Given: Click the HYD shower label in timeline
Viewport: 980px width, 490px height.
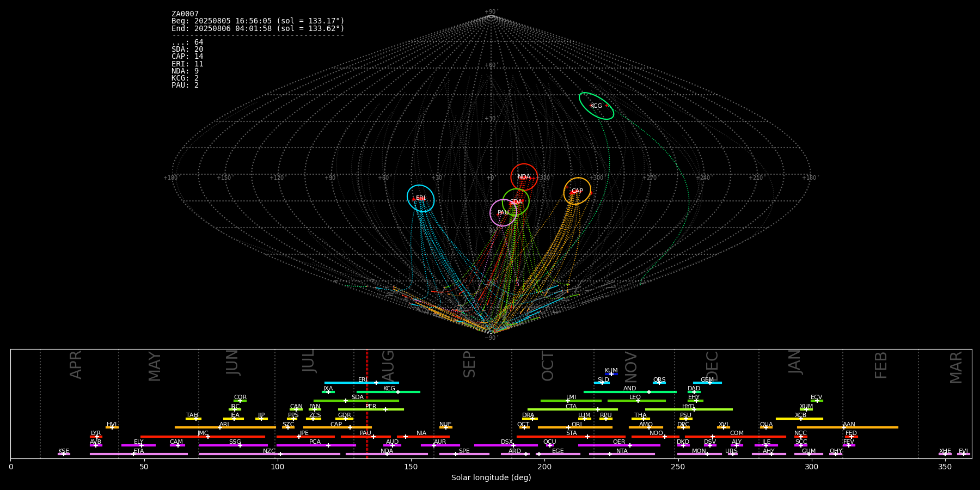Looking at the screenshot, I should click(x=689, y=407).
